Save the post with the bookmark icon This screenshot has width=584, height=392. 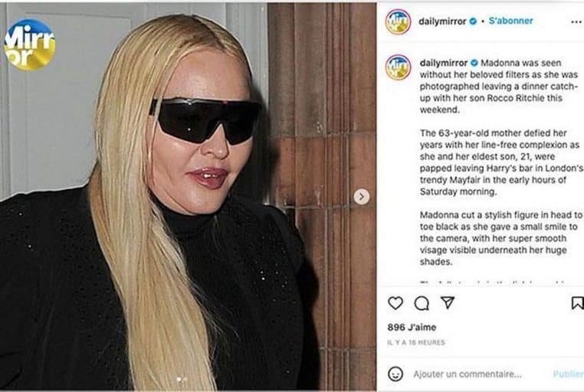578,302
